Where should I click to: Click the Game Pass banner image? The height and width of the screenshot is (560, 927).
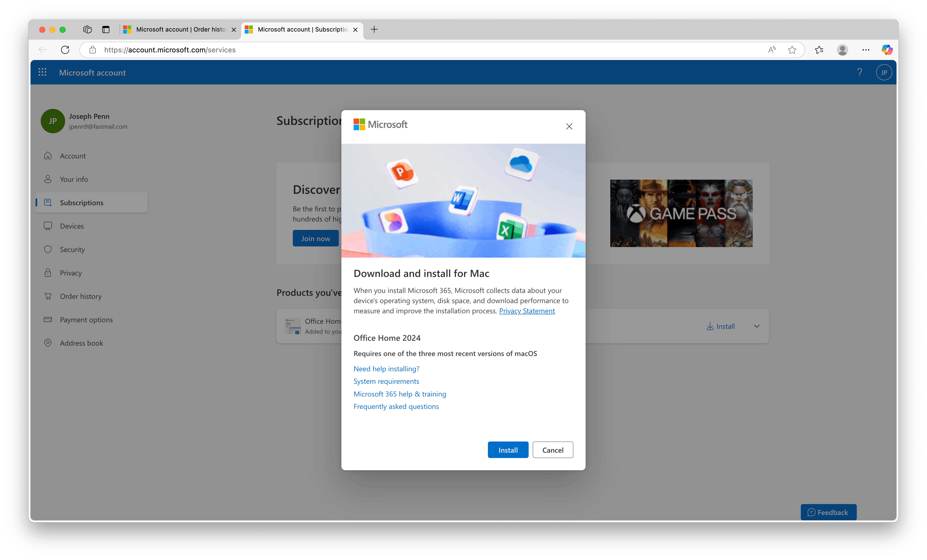[681, 213]
